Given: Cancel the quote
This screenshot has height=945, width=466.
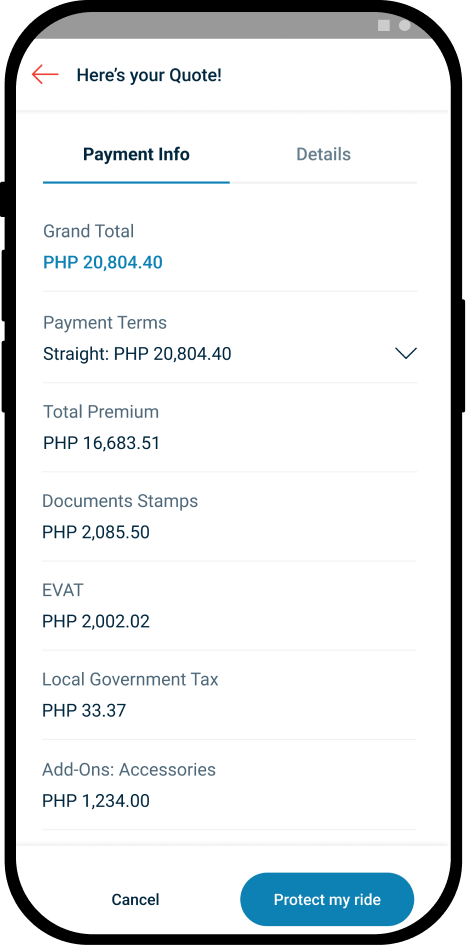Looking at the screenshot, I should pyautogui.click(x=136, y=900).
